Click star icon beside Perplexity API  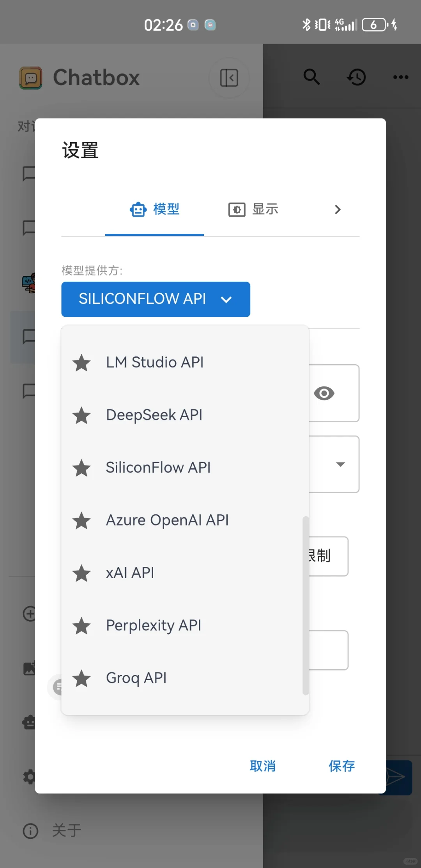click(x=82, y=626)
